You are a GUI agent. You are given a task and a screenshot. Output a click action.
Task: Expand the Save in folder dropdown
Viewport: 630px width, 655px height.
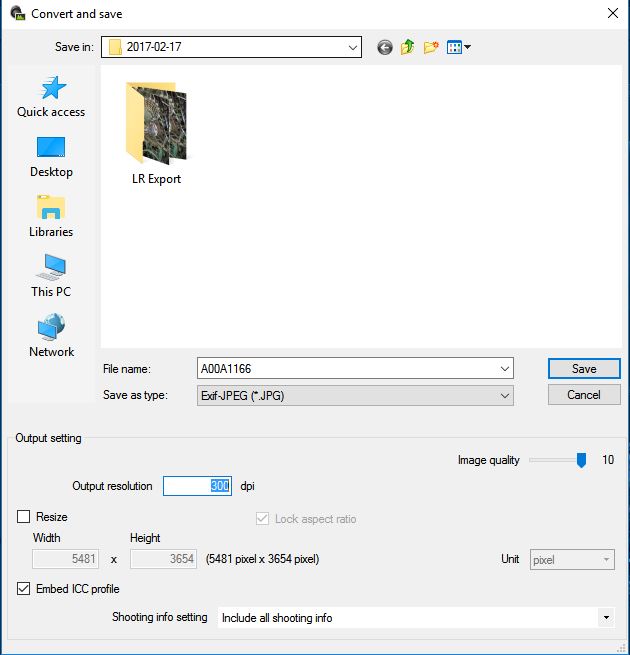coord(353,47)
